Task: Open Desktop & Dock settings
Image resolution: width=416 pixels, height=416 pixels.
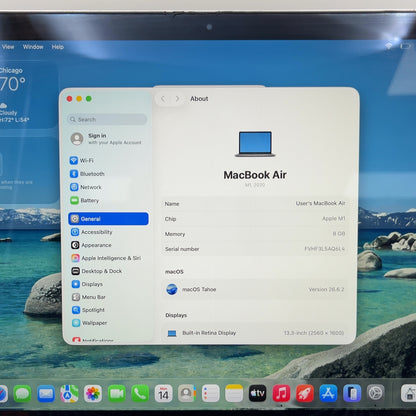Action: pos(97,271)
